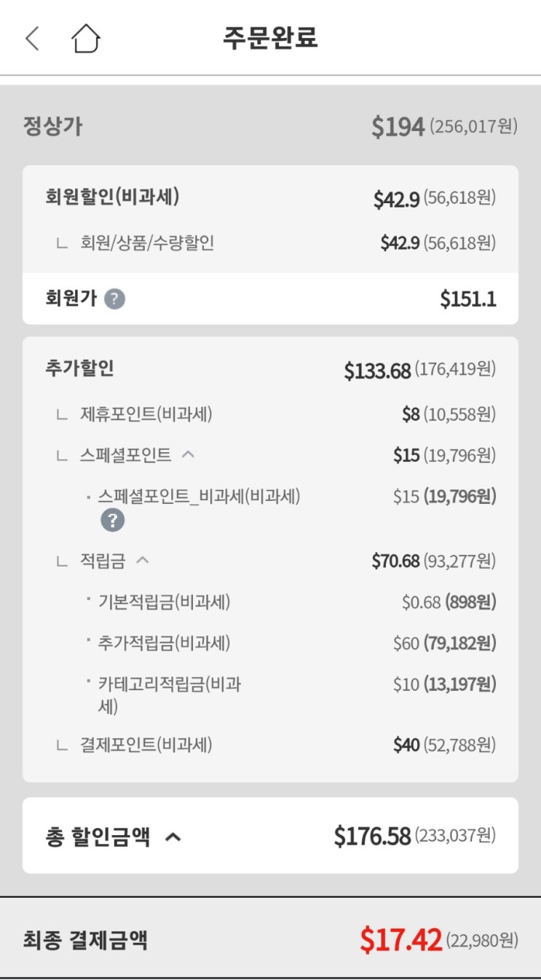
Task: Click the $176.58 total discount amount
Action: (x=372, y=836)
